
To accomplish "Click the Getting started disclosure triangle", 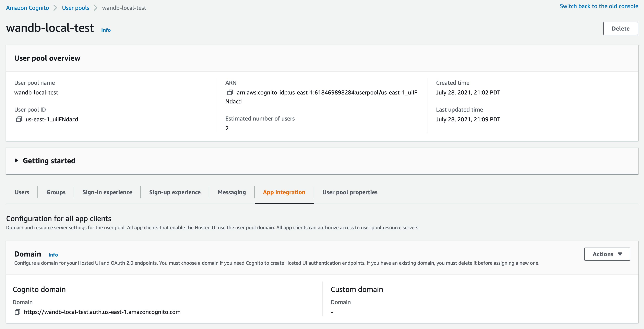I will (15, 161).
